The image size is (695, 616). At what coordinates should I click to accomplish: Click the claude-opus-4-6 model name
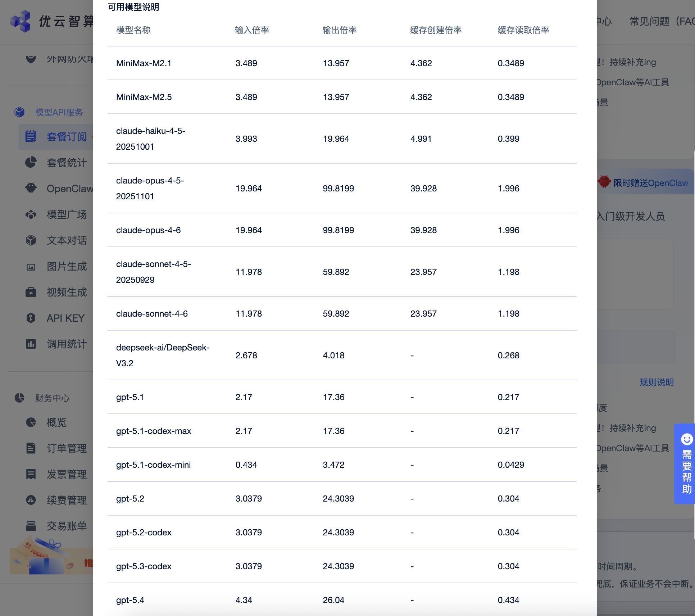[x=149, y=230]
